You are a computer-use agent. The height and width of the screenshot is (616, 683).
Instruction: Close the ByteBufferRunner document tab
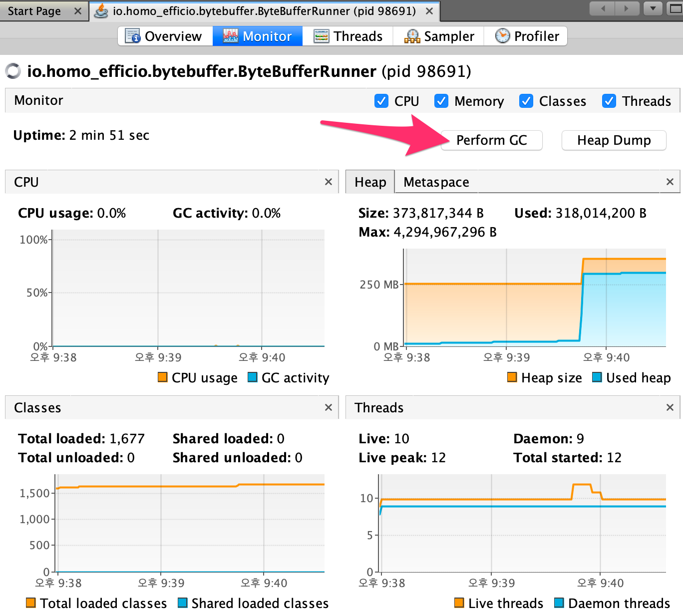click(429, 11)
